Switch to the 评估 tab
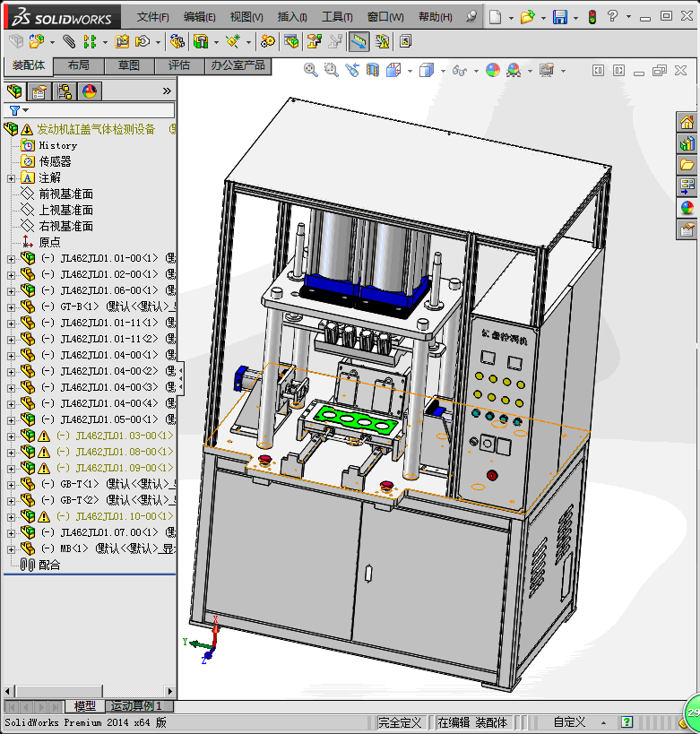Screen dimensions: 700x734 point(179,65)
